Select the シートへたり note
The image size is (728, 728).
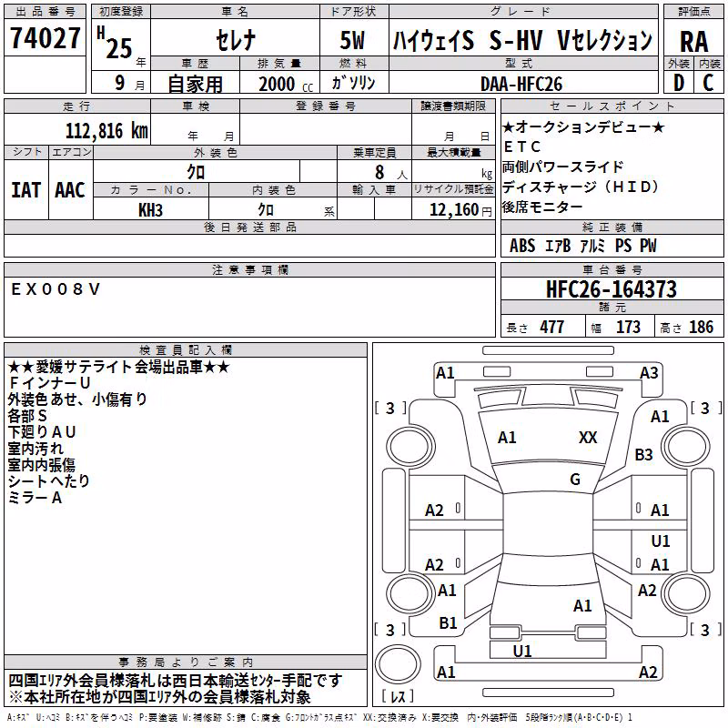point(49,481)
